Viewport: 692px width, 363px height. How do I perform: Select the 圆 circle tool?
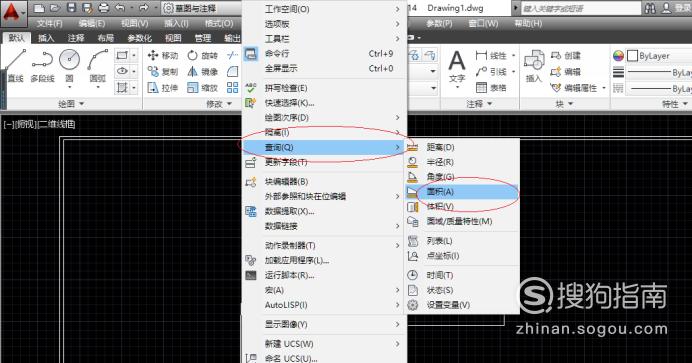69,65
